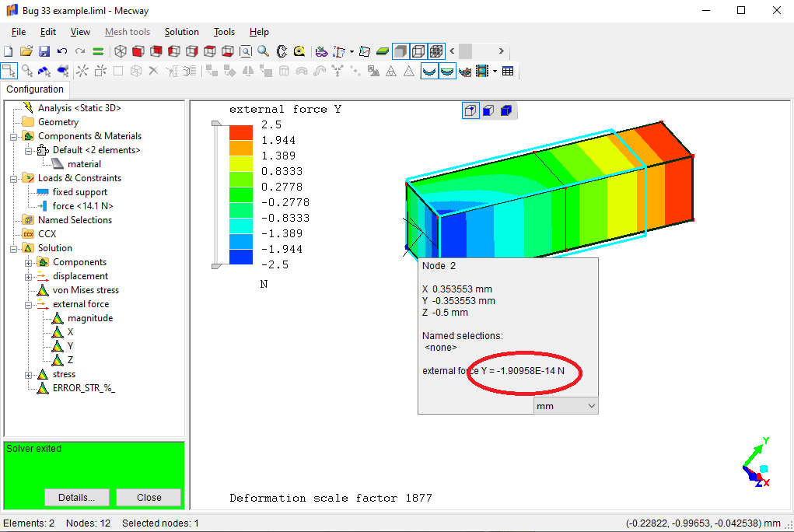Open the tape measure tool
The image size is (794, 532).
299,51
